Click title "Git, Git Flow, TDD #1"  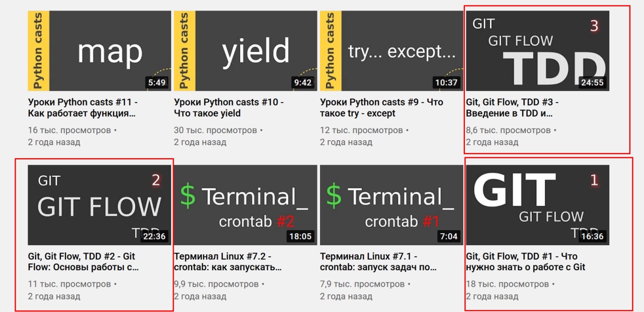click(526, 262)
